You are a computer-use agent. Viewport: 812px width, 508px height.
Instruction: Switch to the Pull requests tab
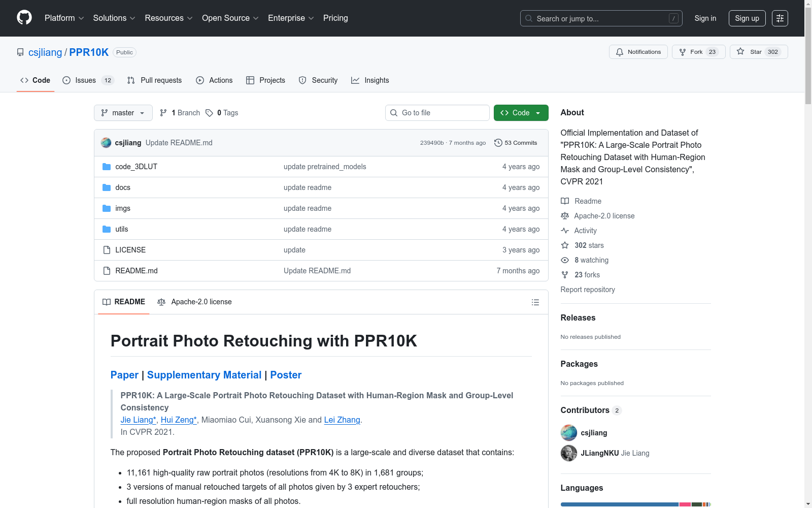coord(154,80)
